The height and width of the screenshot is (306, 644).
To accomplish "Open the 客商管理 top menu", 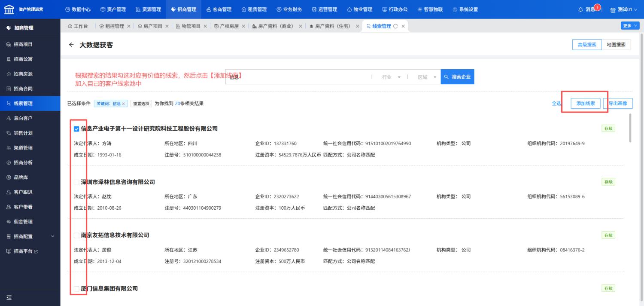I will click(219, 9).
